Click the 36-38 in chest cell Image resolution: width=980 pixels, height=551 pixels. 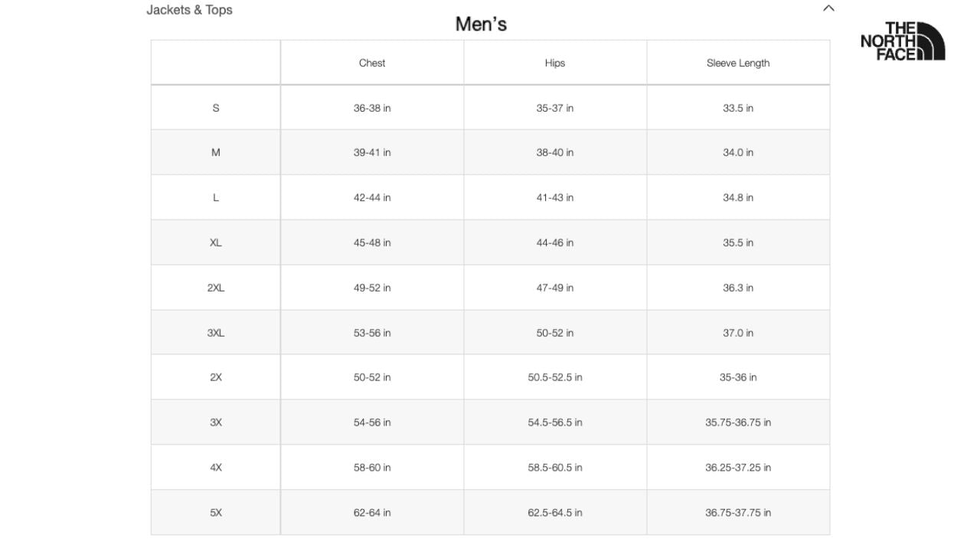tap(372, 108)
